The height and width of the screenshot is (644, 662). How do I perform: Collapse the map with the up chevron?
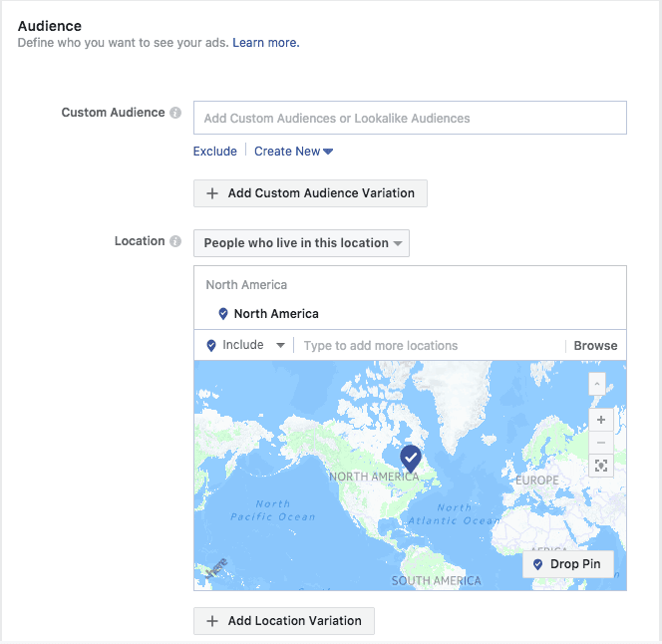[x=598, y=384]
